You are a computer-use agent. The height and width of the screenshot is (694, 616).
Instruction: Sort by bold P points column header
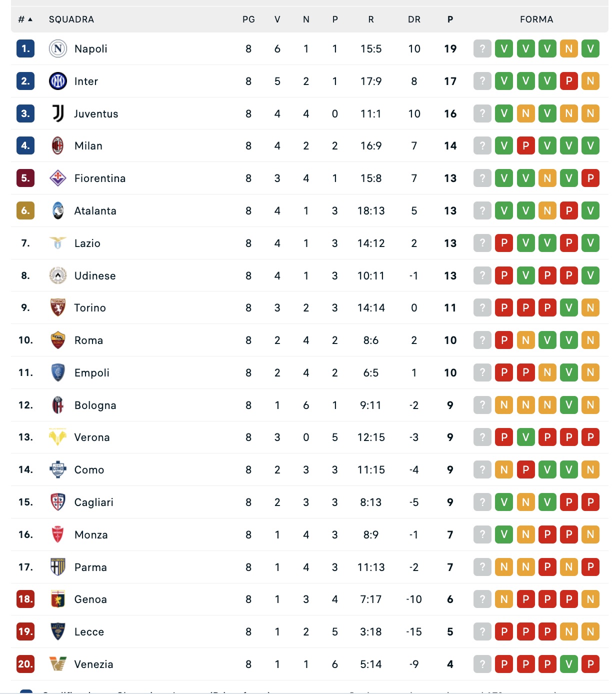pos(450,19)
